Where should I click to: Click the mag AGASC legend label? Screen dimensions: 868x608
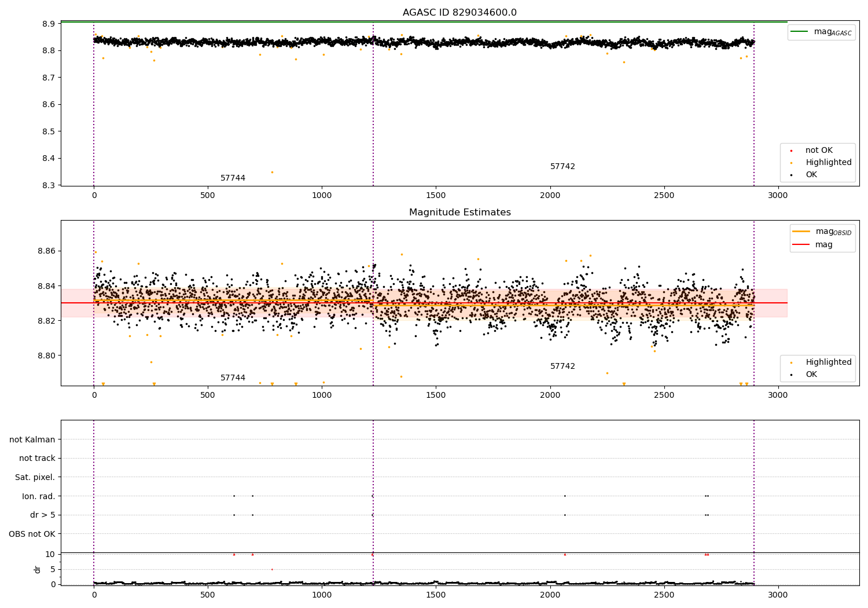pos(833,32)
